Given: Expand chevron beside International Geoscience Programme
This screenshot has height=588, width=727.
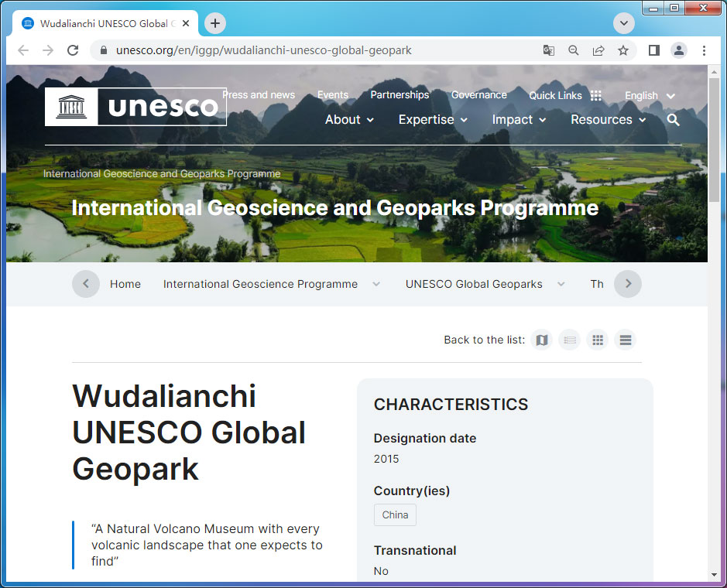Looking at the screenshot, I should click(376, 284).
